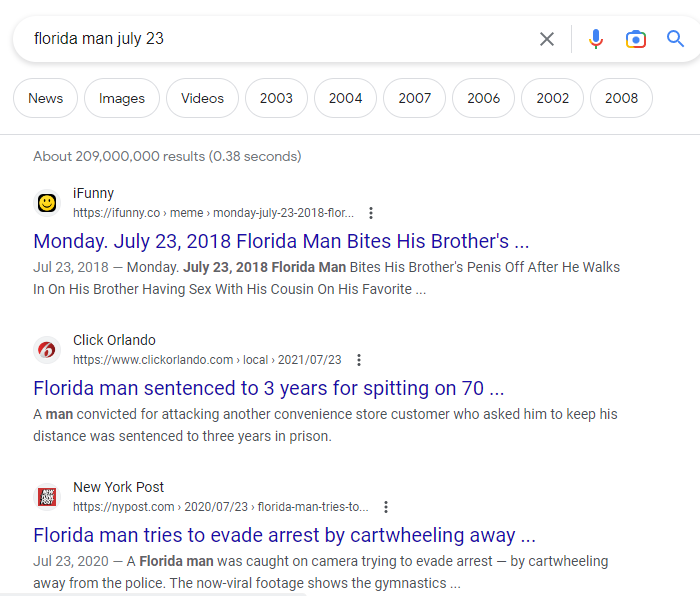Click the iFunny smiley favicon

(x=47, y=203)
